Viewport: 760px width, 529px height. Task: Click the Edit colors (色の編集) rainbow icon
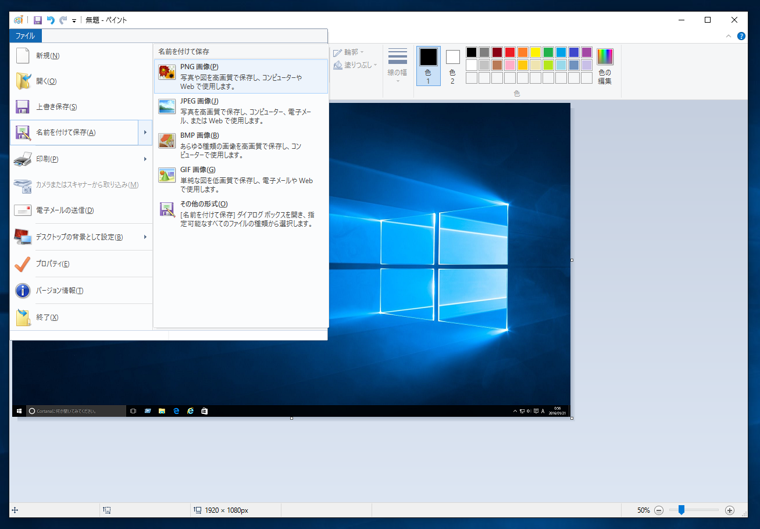point(604,57)
